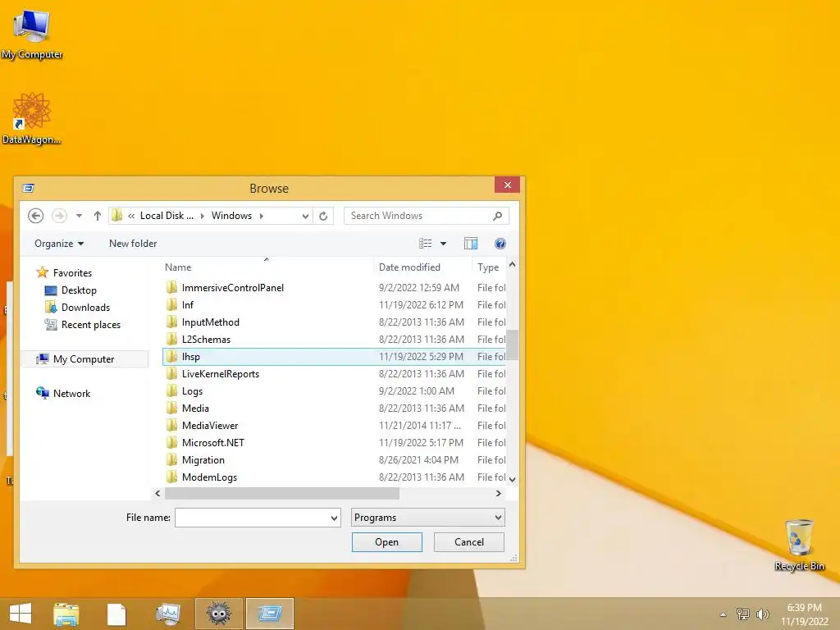Screen dimensions: 840x630
Task: Change the view layout icon
Action: pyautogui.click(x=426, y=244)
